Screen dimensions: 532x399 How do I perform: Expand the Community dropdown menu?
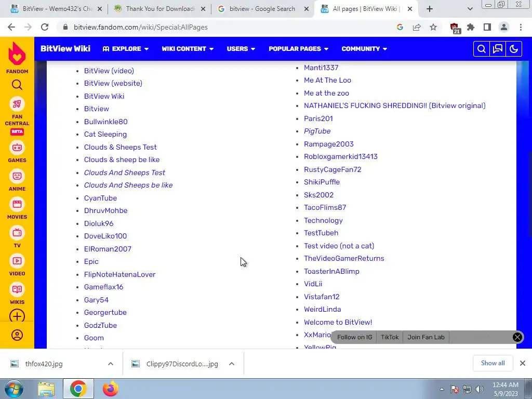click(x=364, y=49)
